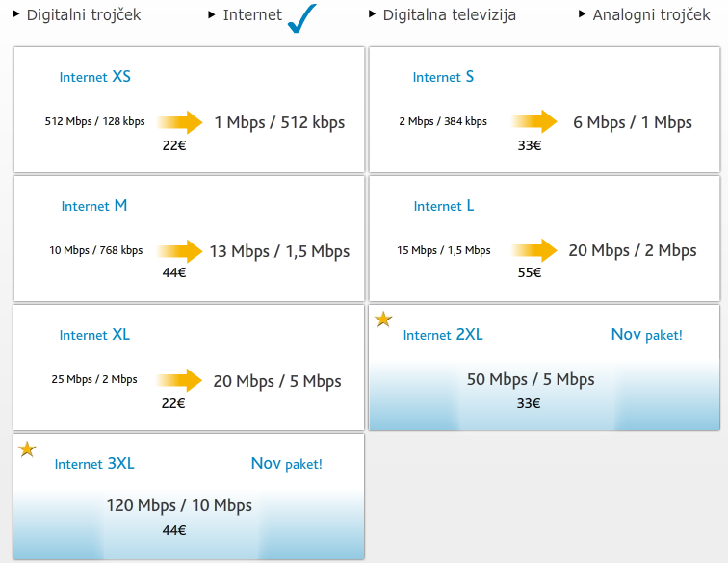This screenshot has height=563, width=728.
Task: Click the 120 Mbps / 10 Mbps speed
Action: [x=179, y=505]
